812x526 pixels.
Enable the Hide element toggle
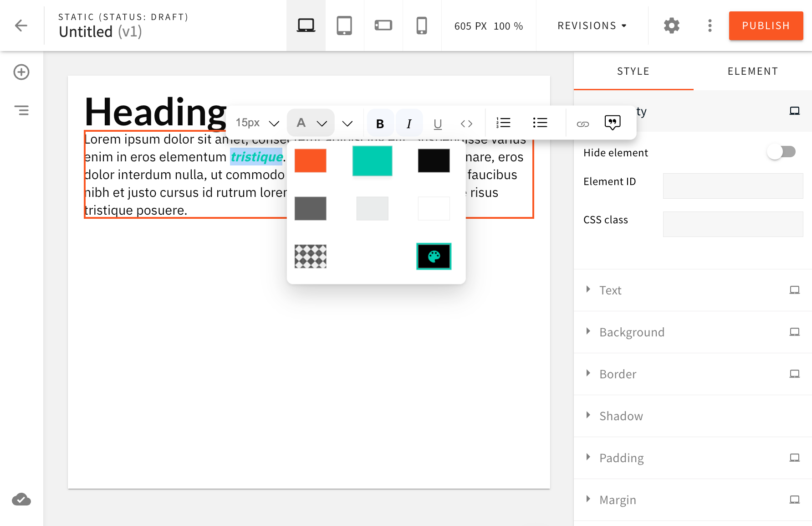(781, 152)
